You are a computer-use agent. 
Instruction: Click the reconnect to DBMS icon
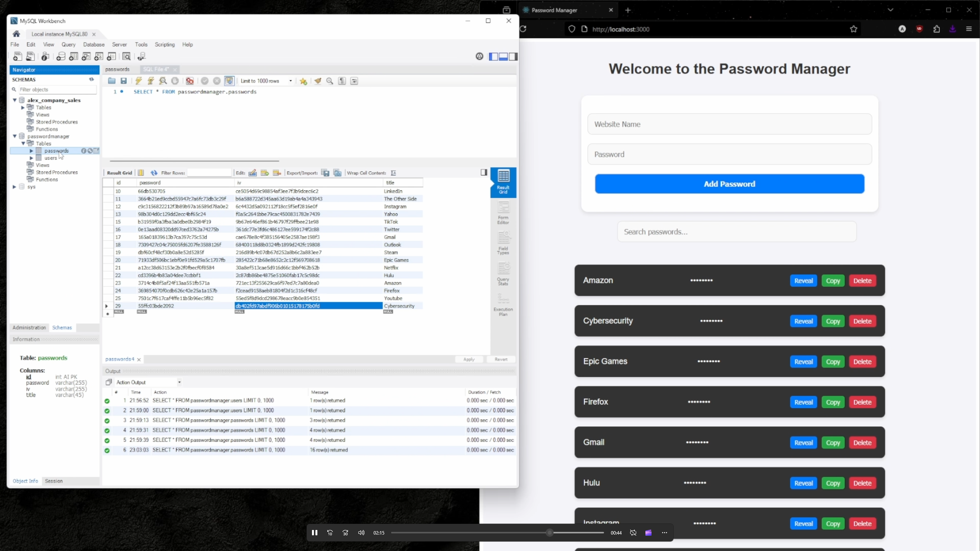(x=142, y=57)
